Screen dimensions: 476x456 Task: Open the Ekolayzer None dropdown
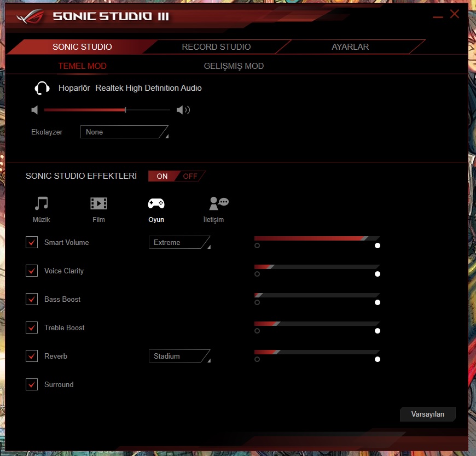coord(124,132)
